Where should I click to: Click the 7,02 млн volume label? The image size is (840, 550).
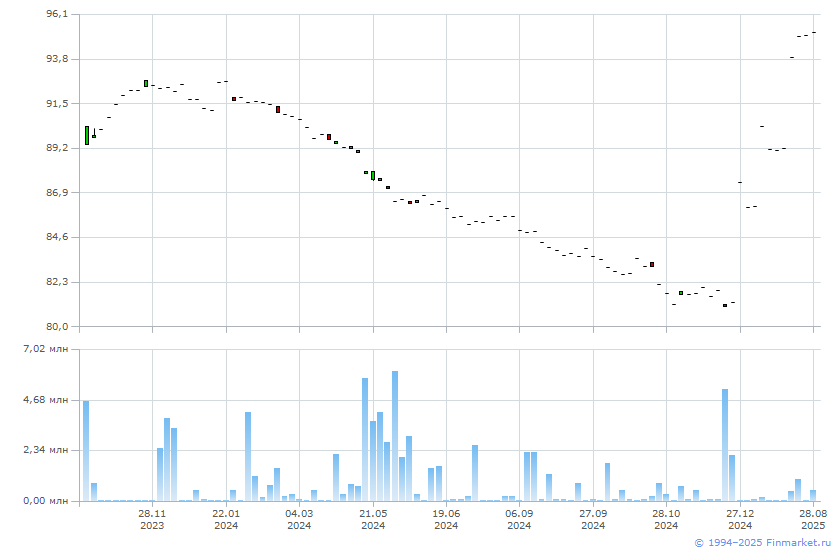(46, 349)
